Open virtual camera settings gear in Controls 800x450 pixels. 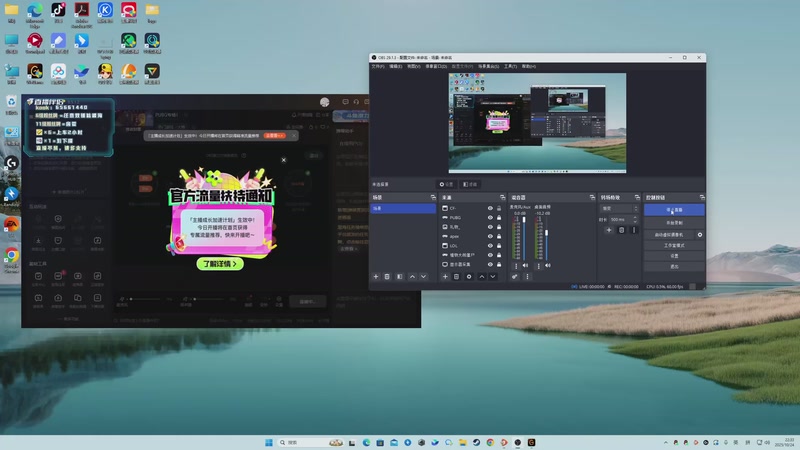699,235
